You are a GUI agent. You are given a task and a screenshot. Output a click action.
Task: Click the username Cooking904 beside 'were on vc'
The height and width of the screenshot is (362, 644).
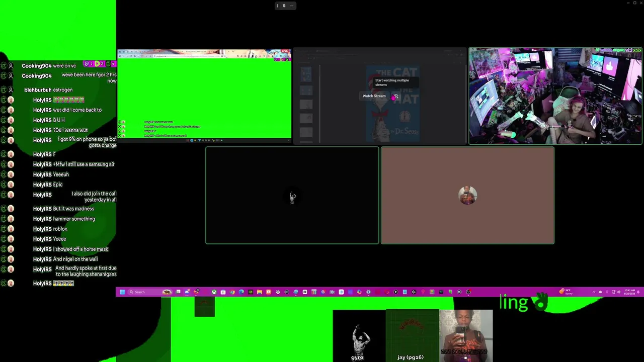click(37, 66)
